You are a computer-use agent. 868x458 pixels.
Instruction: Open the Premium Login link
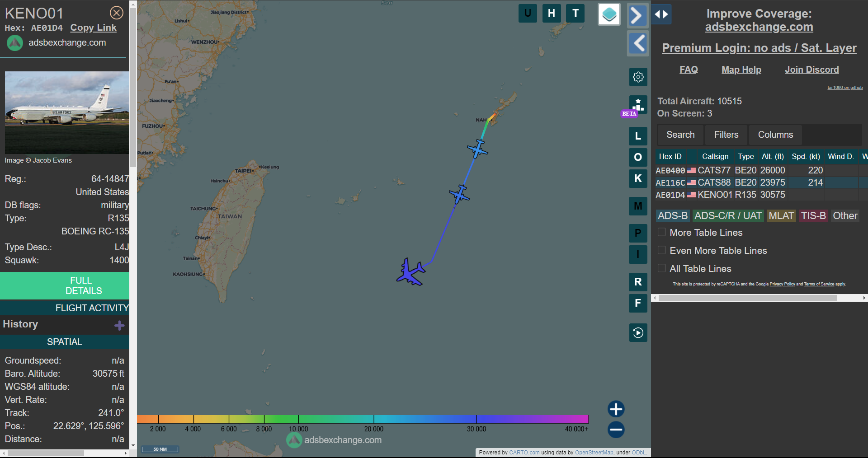tap(759, 48)
